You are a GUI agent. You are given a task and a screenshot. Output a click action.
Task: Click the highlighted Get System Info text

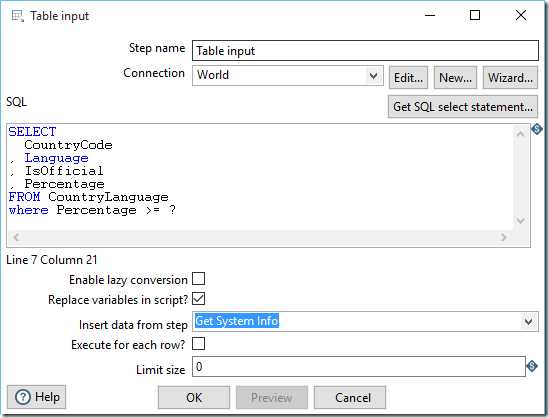click(x=237, y=321)
